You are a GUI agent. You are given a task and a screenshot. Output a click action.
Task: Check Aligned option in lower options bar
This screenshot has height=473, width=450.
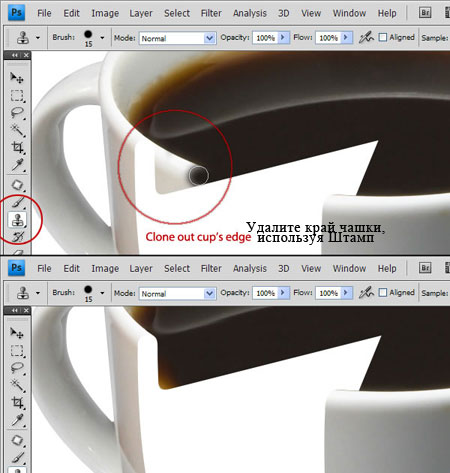point(383,293)
